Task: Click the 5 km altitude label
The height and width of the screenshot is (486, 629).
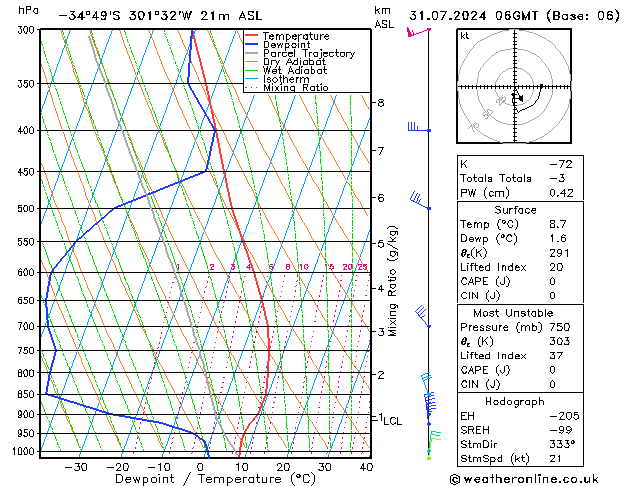Action: tap(381, 244)
